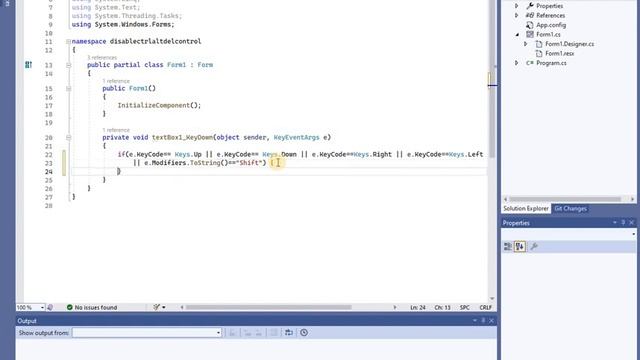
Task: Click the App.config file icon
Action: coord(530,25)
